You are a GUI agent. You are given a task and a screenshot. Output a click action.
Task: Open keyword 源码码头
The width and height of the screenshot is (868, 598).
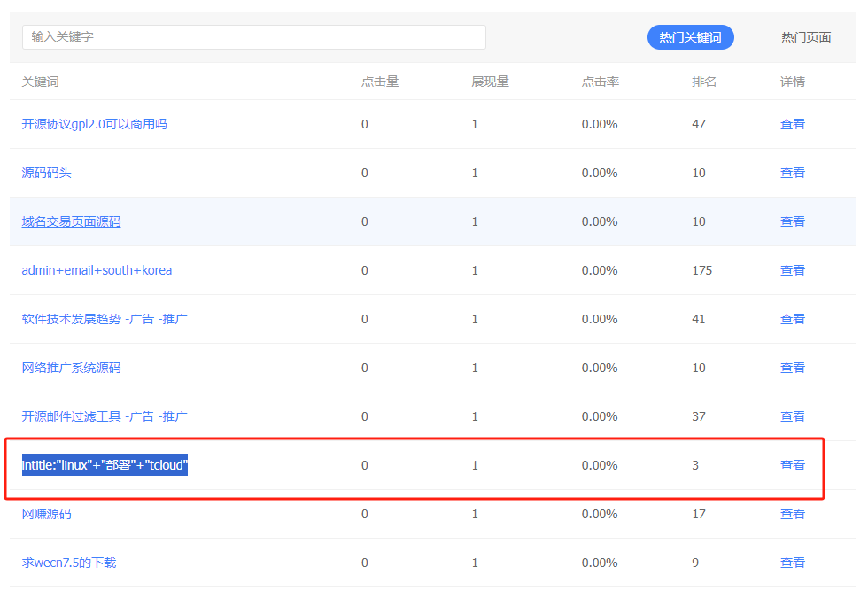point(46,173)
